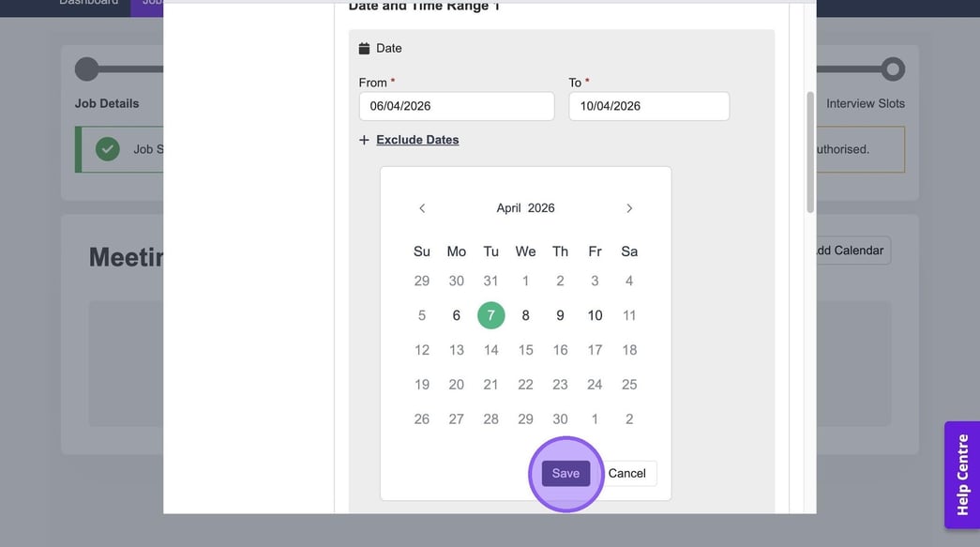This screenshot has width=980, height=547.
Task: Click the Save button in calendar
Action: [x=565, y=474]
